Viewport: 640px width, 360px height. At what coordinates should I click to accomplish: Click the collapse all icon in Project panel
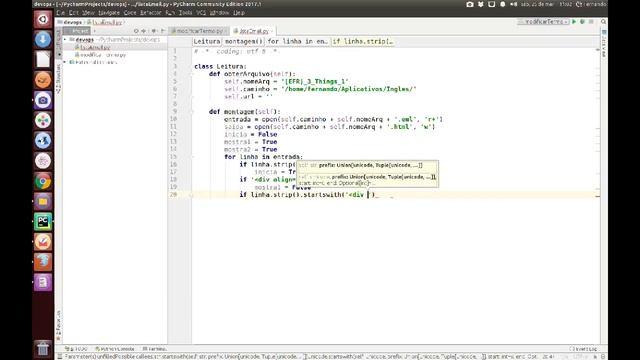point(143,31)
